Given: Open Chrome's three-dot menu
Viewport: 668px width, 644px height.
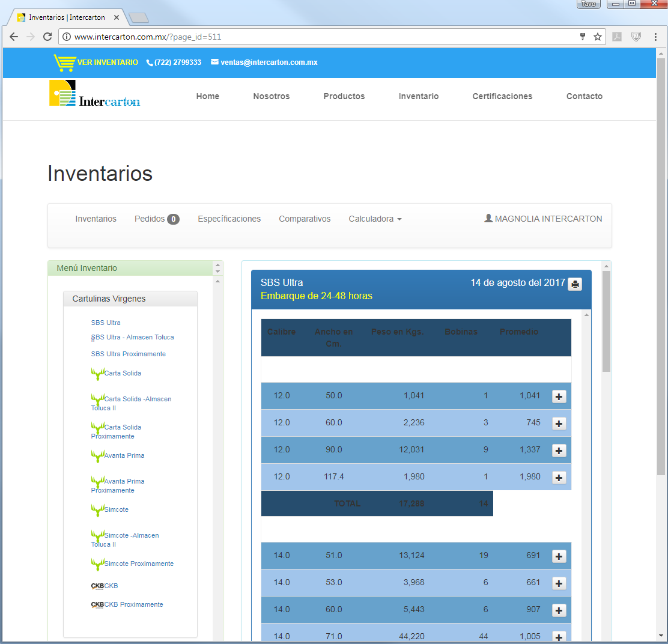Looking at the screenshot, I should pyautogui.click(x=655, y=37).
